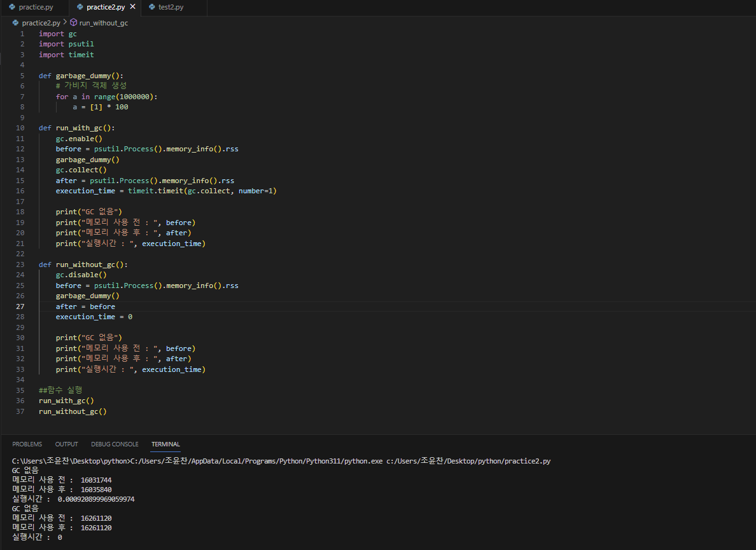Place cursor on 'import gc' line

pyautogui.click(x=58, y=34)
